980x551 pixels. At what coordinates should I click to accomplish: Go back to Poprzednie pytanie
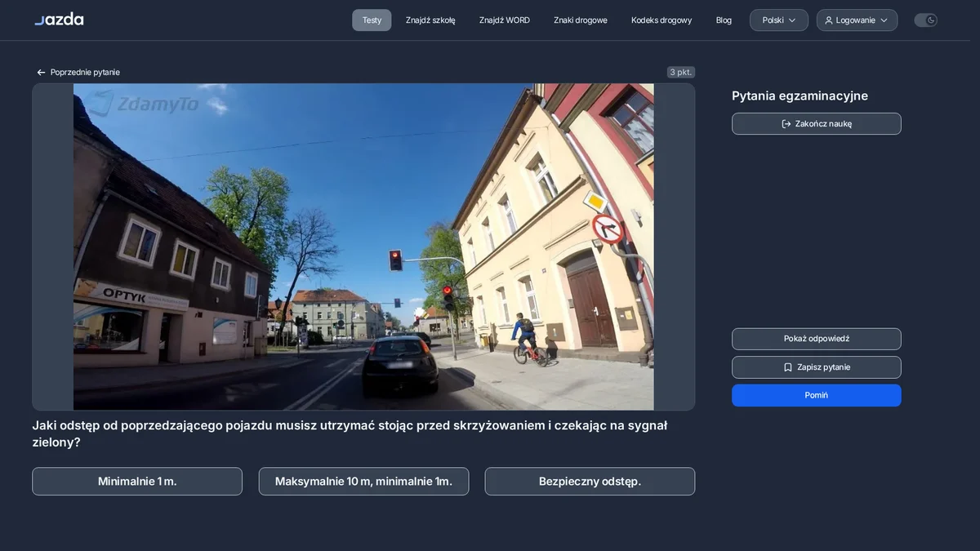pyautogui.click(x=78, y=73)
